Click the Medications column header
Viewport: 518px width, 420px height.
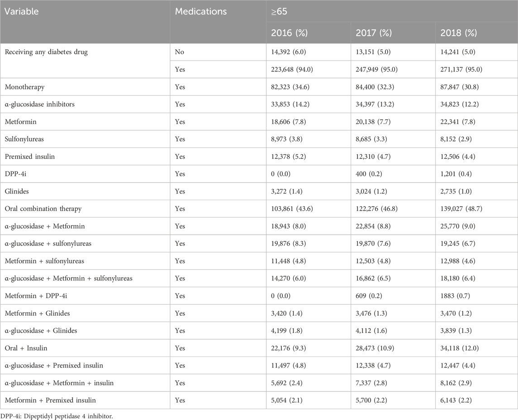(201, 12)
